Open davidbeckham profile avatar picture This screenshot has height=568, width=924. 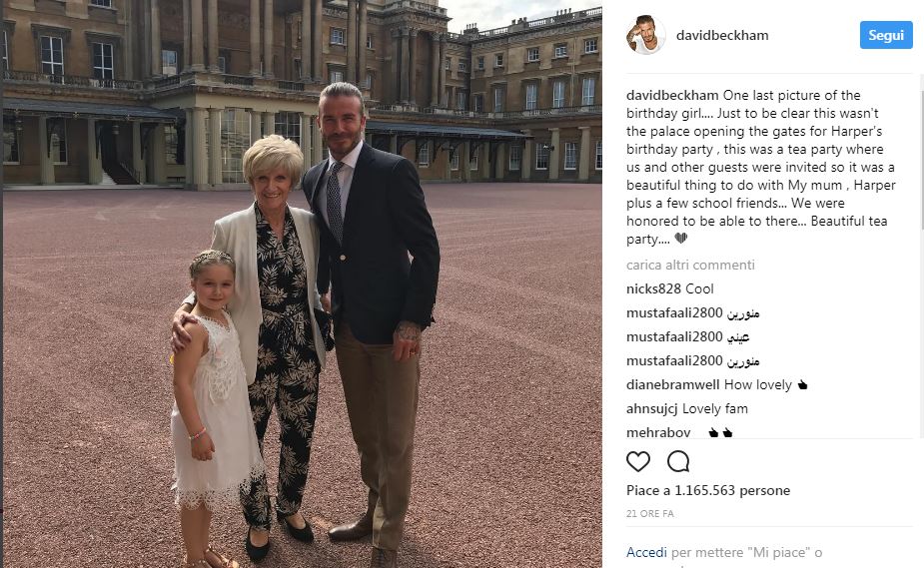click(x=646, y=35)
